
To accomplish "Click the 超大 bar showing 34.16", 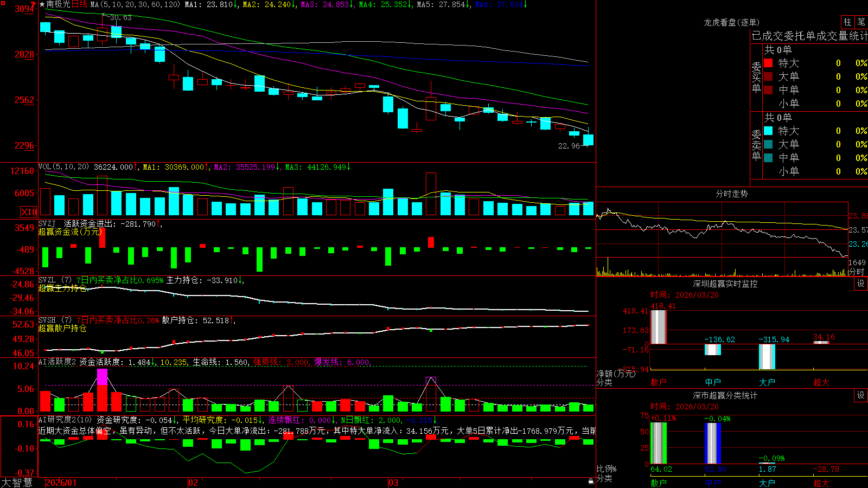I will (821, 342).
